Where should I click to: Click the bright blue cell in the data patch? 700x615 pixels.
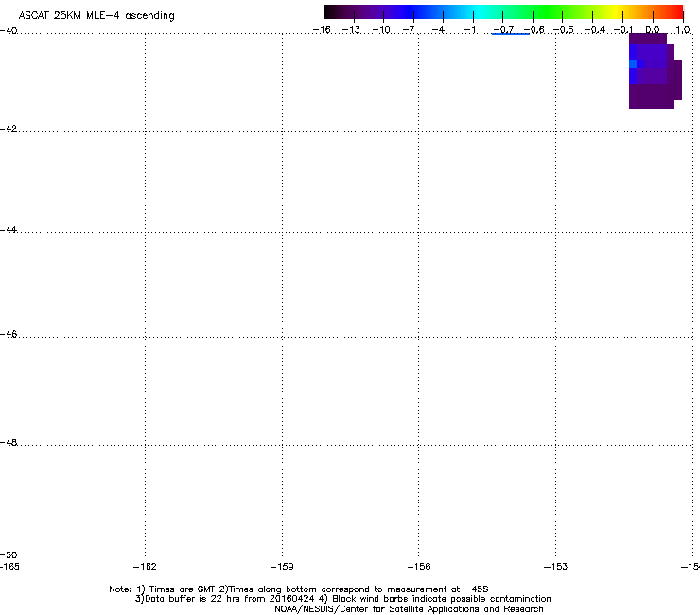point(633,64)
